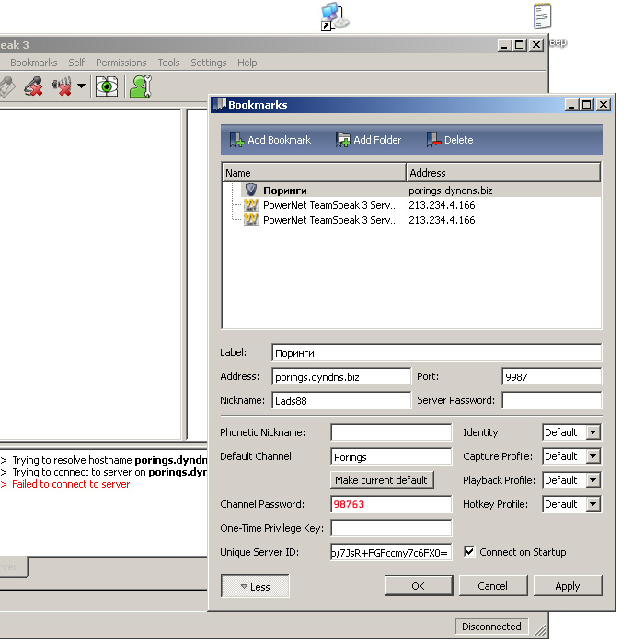Click the Disconnected status indicator

point(491,627)
